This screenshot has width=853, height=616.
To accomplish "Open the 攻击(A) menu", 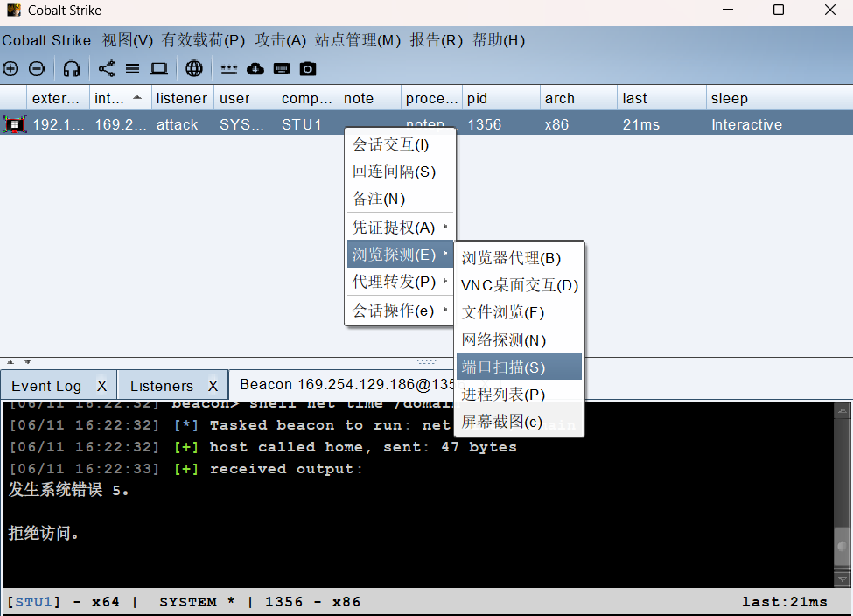I will (x=280, y=41).
